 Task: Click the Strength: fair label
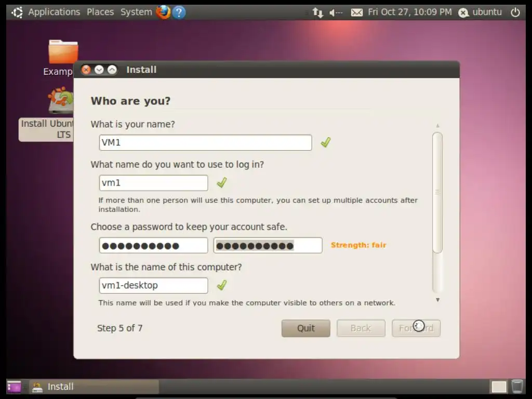[358, 245]
